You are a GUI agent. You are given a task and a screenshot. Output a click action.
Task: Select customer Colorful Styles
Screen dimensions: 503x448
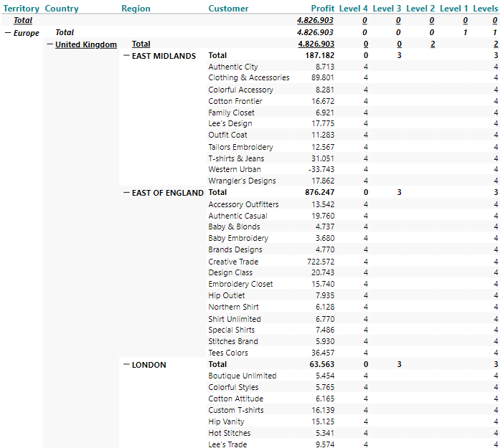click(233, 387)
